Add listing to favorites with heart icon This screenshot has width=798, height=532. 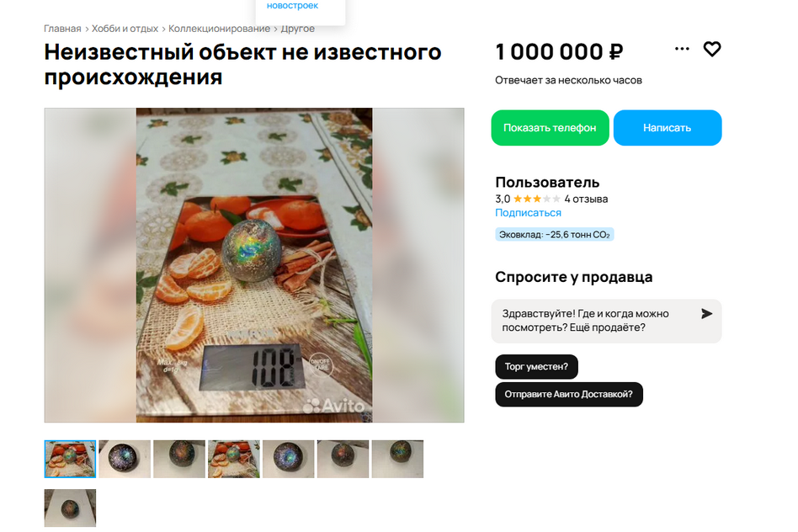click(712, 50)
